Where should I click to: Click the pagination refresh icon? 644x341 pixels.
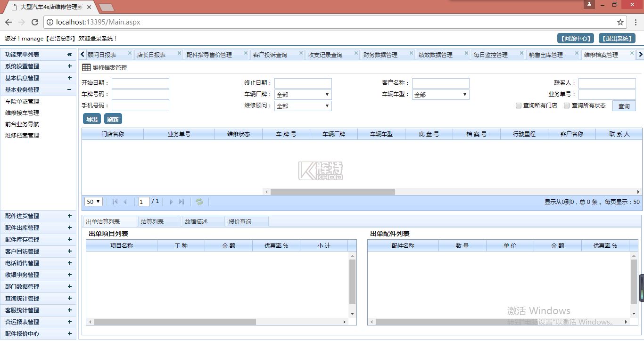199,202
